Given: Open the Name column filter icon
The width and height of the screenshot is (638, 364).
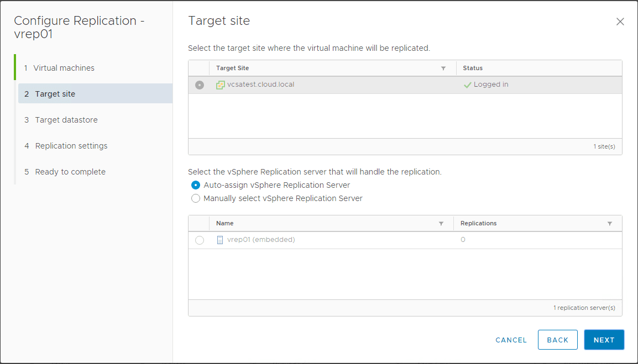Looking at the screenshot, I should [441, 224].
